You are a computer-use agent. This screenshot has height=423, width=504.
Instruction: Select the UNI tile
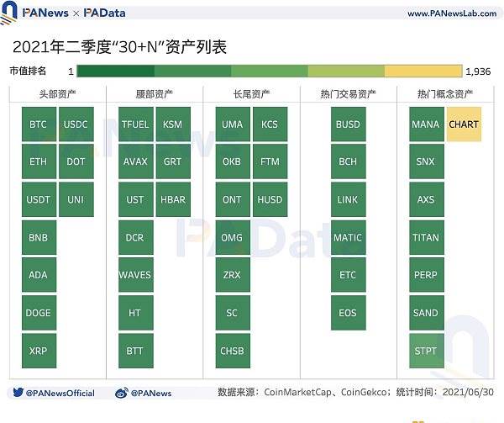pyautogui.click(x=76, y=199)
